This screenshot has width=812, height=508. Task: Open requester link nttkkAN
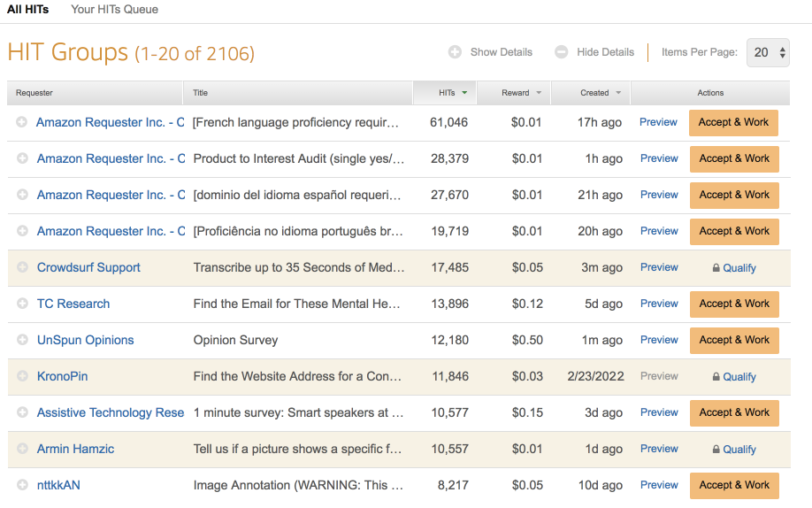58,485
